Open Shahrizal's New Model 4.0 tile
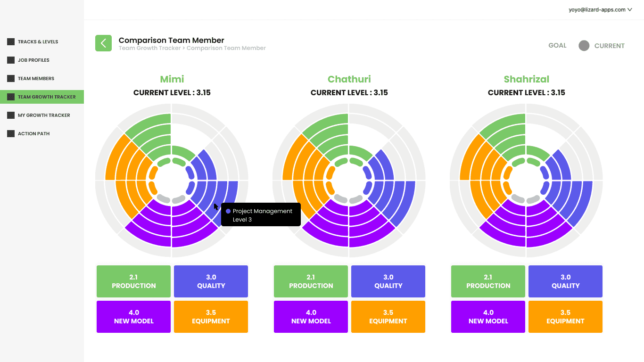Screen dimensions: 644x362 pos(488,317)
